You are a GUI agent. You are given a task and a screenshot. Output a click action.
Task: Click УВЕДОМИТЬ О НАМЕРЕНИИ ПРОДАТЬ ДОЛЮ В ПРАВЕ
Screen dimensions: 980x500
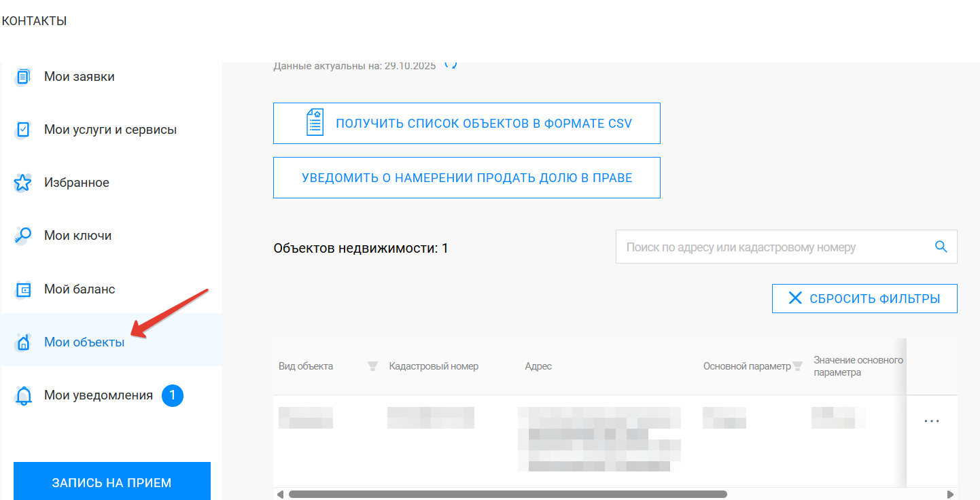pos(467,177)
